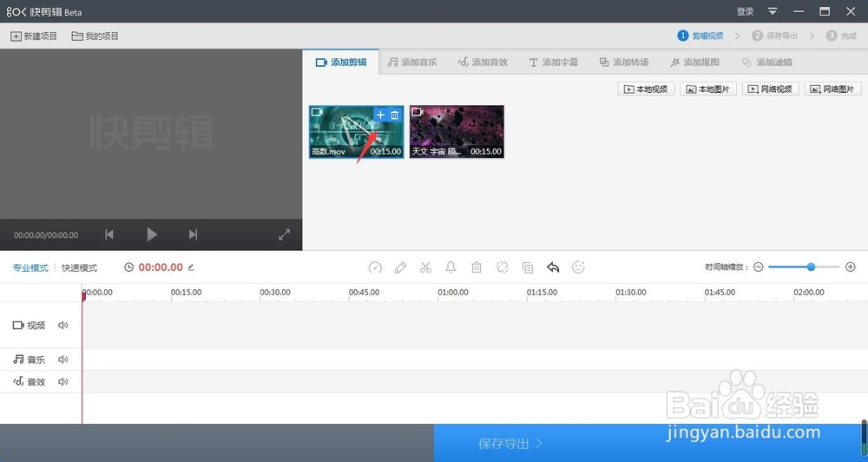Image resolution: width=868 pixels, height=462 pixels.
Task: Open the 添加字幕 tab
Action: point(553,62)
